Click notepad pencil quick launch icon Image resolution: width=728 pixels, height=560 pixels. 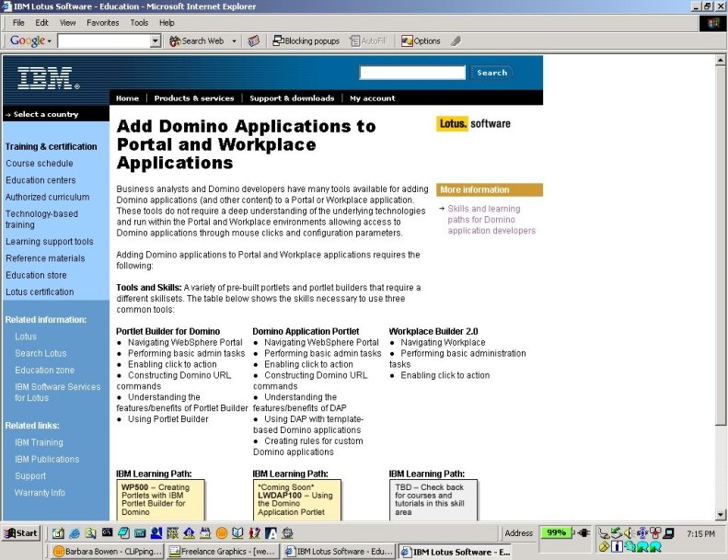tap(58, 533)
